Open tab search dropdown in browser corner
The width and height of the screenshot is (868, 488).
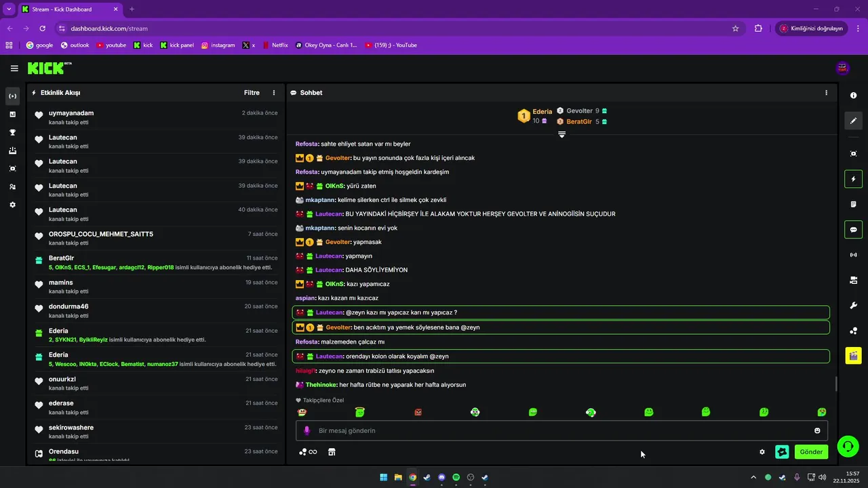pyautogui.click(x=9, y=9)
